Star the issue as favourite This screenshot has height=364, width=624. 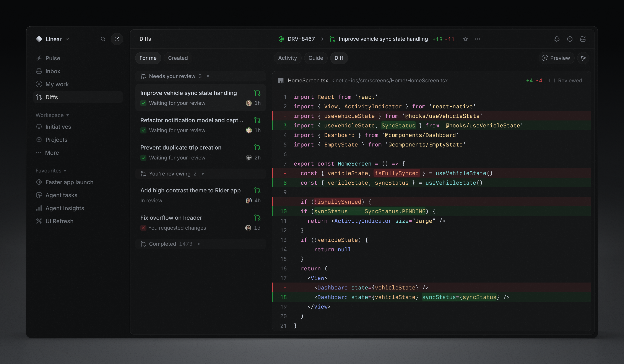[465, 39]
